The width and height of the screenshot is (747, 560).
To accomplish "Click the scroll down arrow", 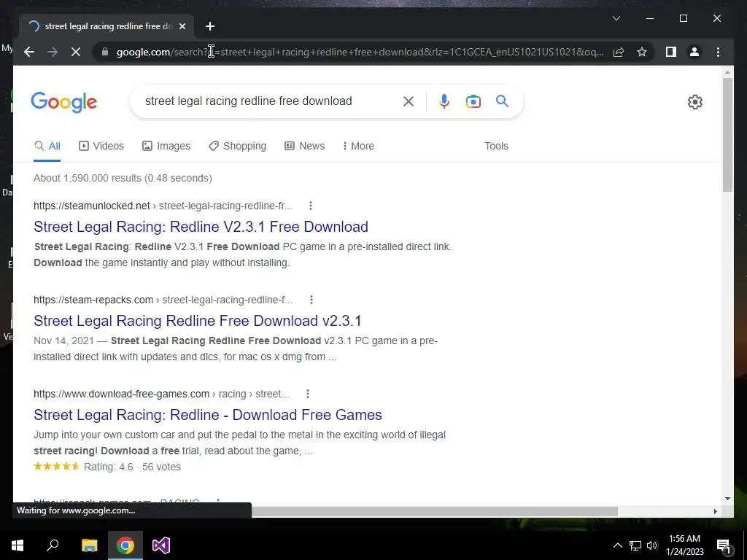I will (727, 499).
